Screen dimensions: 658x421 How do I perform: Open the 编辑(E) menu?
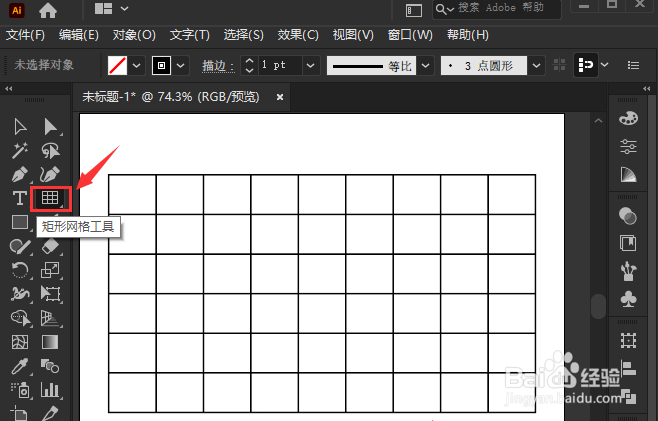79,35
